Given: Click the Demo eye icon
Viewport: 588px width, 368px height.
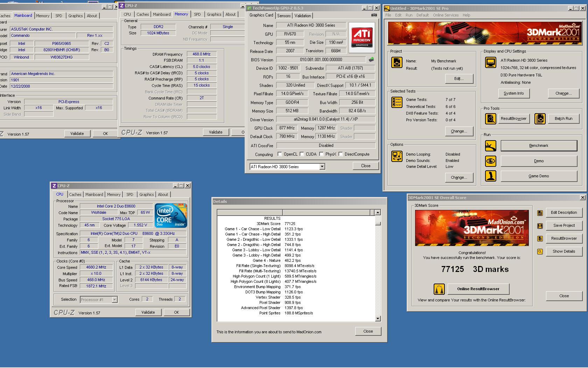Looking at the screenshot, I should click(491, 161).
